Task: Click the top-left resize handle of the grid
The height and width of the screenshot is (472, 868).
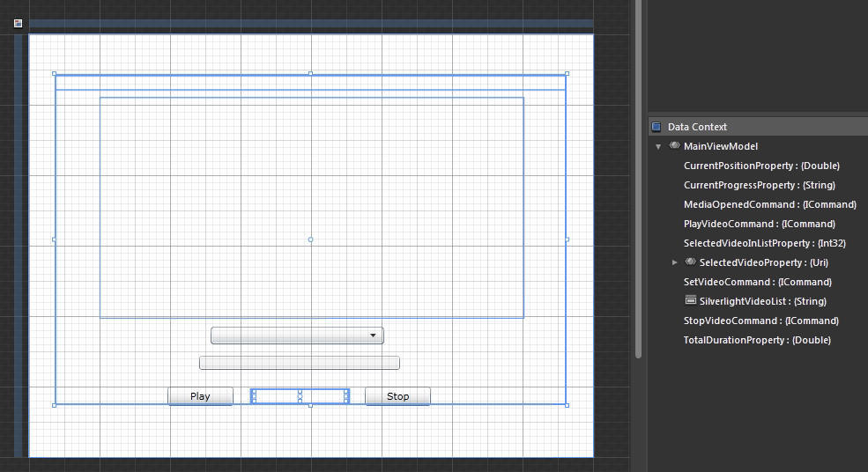Action: (x=55, y=74)
